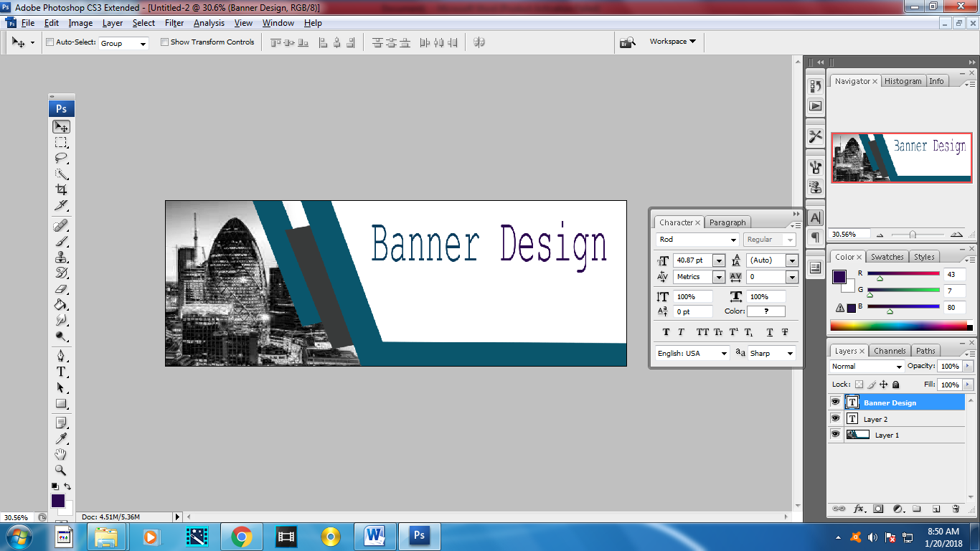The height and width of the screenshot is (551, 980).
Task: Open the font family dropdown showing Rod
Action: 733,240
